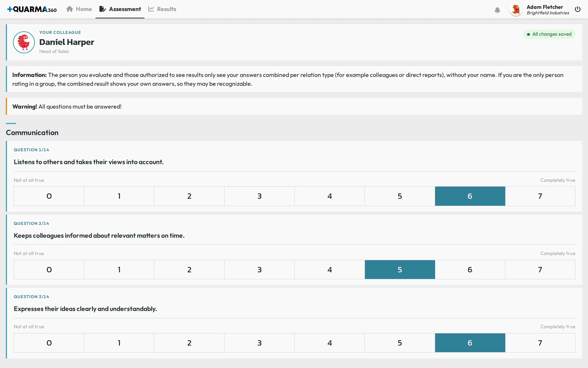Rate Question 1 with score 5
Image resolution: width=588 pixels, height=368 pixels.
click(400, 196)
